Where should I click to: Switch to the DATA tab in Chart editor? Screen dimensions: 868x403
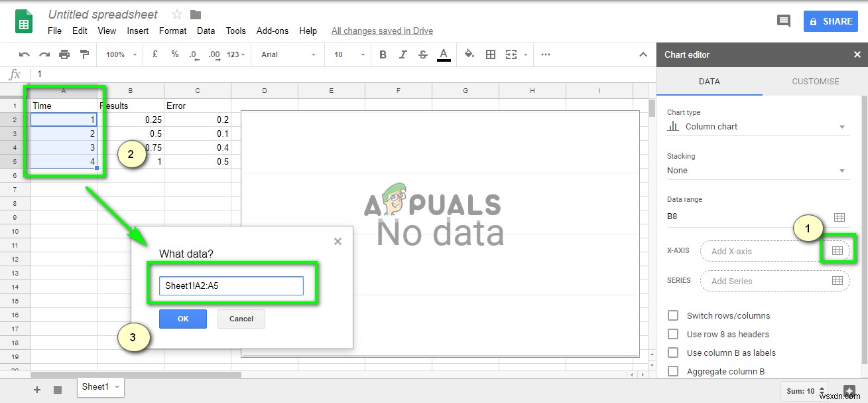click(710, 81)
